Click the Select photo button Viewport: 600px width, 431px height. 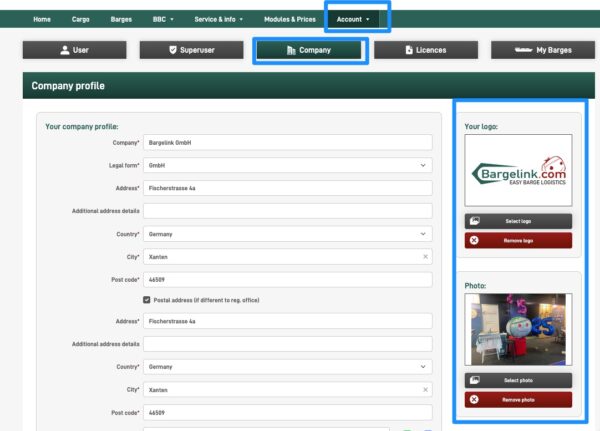point(518,380)
